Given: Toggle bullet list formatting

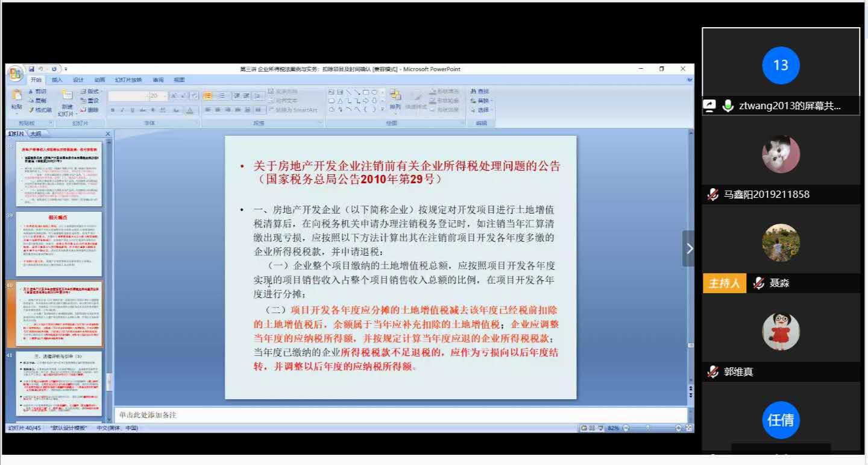Looking at the screenshot, I should [207, 96].
